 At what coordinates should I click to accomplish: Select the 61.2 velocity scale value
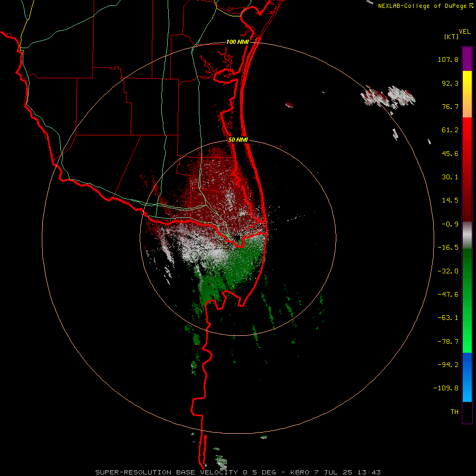[450, 130]
